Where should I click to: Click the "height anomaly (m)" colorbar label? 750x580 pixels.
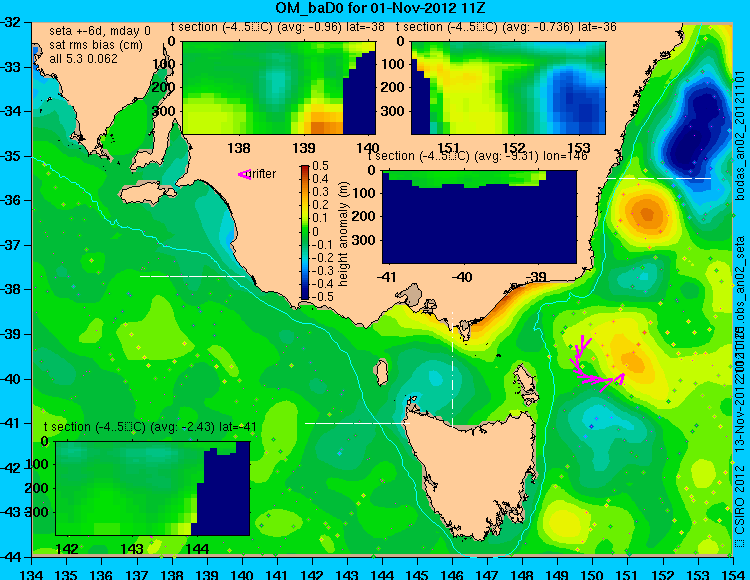(343, 234)
